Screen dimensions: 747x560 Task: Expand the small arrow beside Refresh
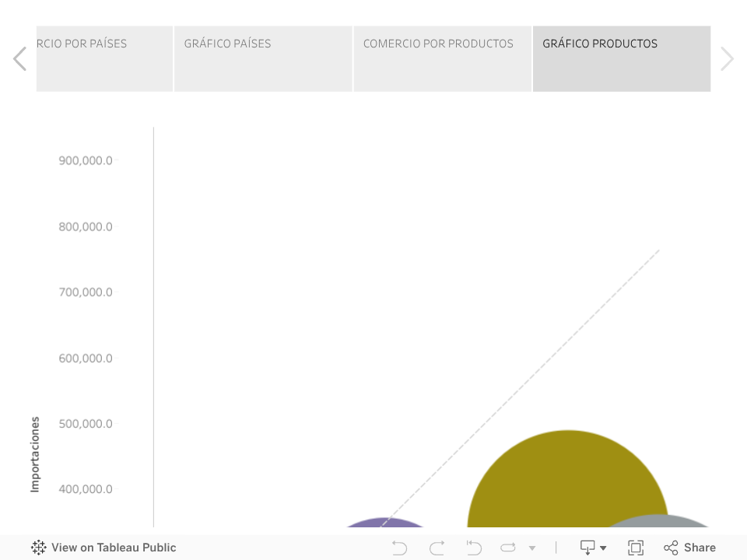[x=532, y=548]
